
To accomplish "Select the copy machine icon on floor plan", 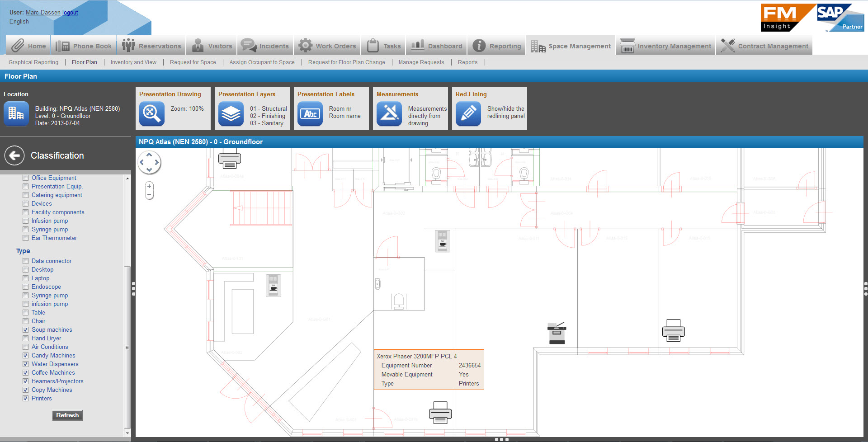I will point(557,333).
